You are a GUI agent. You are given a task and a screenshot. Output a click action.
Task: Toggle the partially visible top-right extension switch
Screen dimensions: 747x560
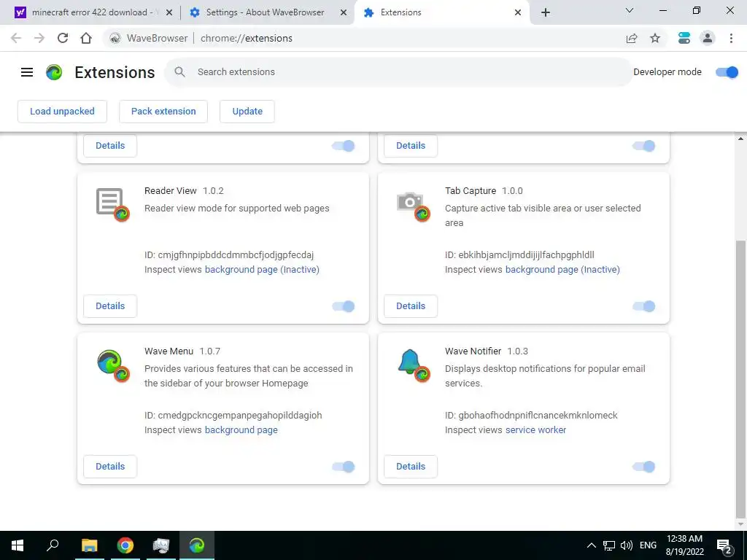[x=643, y=146]
